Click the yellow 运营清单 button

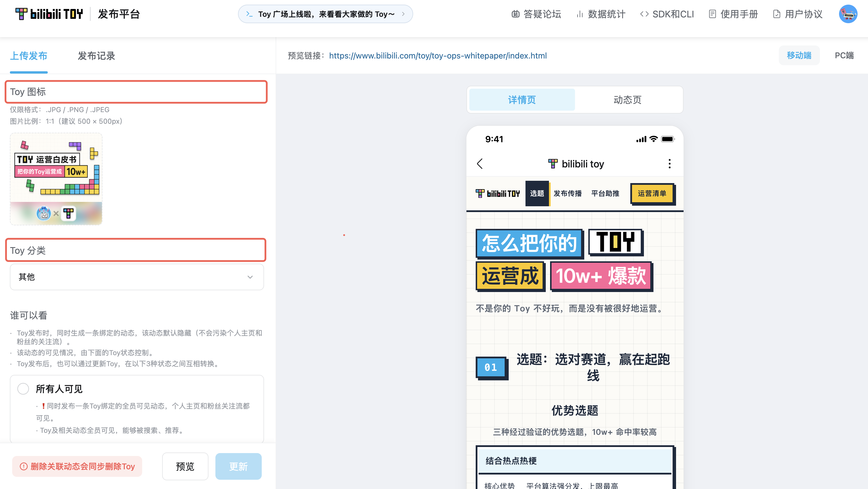point(652,194)
